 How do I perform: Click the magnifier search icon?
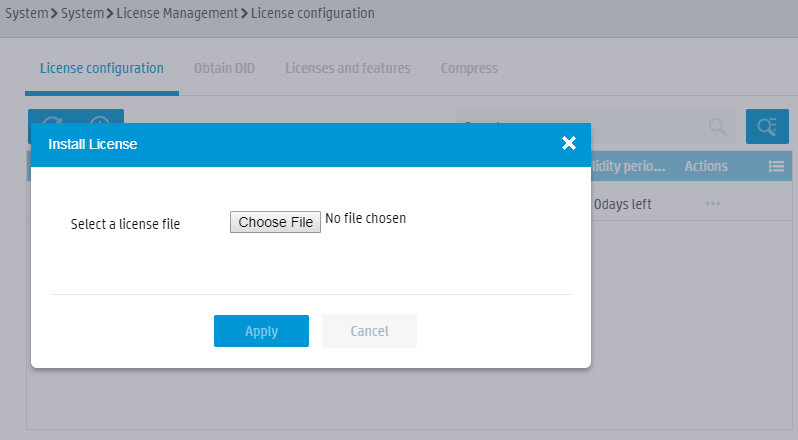718,127
